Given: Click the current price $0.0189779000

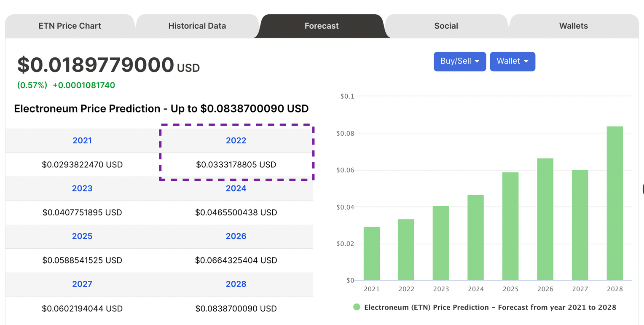Looking at the screenshot, I should (x=95, y=65).
